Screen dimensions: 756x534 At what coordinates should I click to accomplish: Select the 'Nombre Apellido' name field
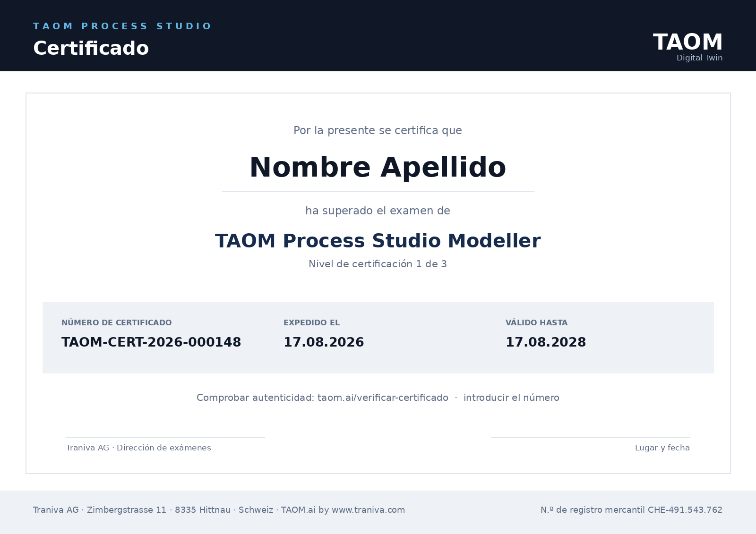coord(378,168)
